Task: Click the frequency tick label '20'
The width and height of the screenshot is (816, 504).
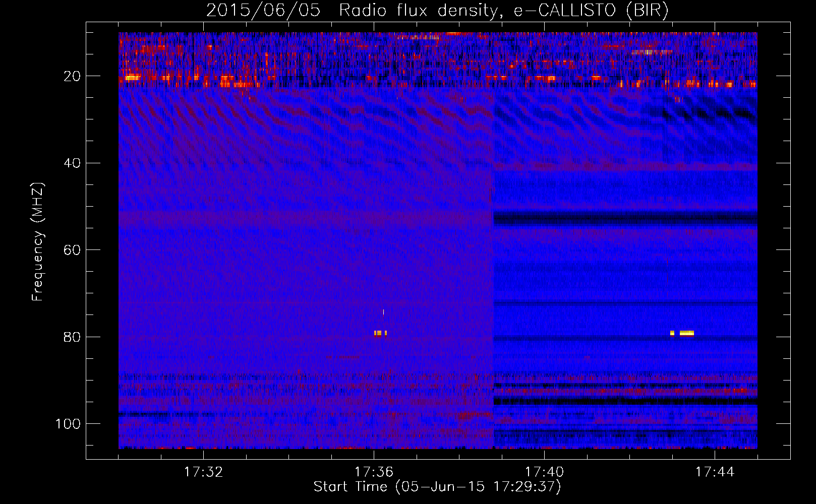Action: (x=72, y=76)
